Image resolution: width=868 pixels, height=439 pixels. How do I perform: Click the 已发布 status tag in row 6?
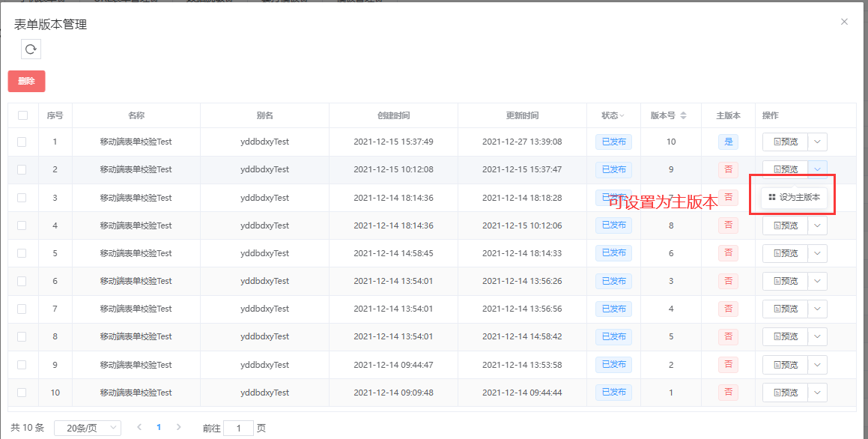tap(613, 281)
